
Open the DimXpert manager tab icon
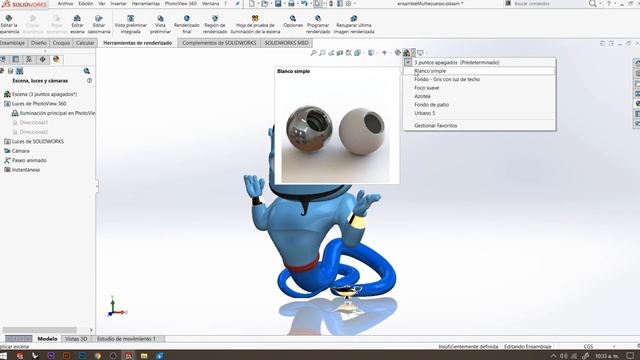[x=42, y=59]
